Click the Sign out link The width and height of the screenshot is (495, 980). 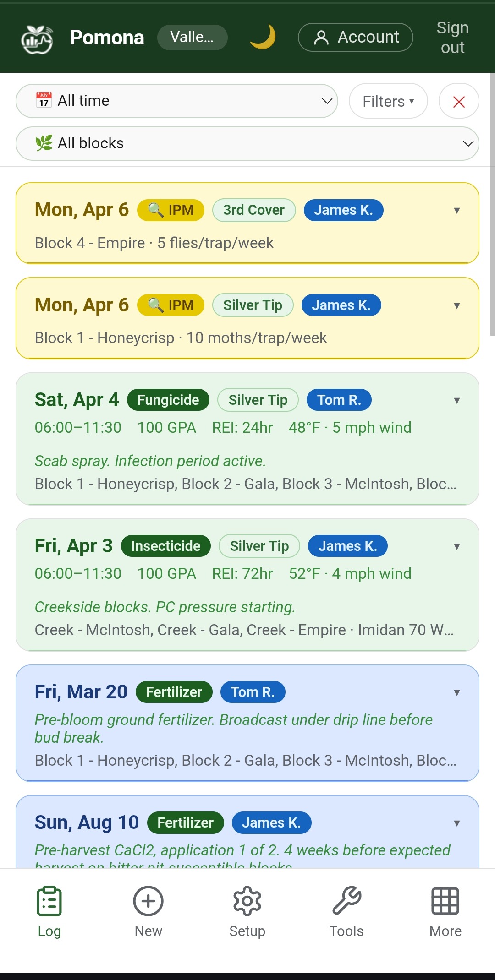(452, 38)
